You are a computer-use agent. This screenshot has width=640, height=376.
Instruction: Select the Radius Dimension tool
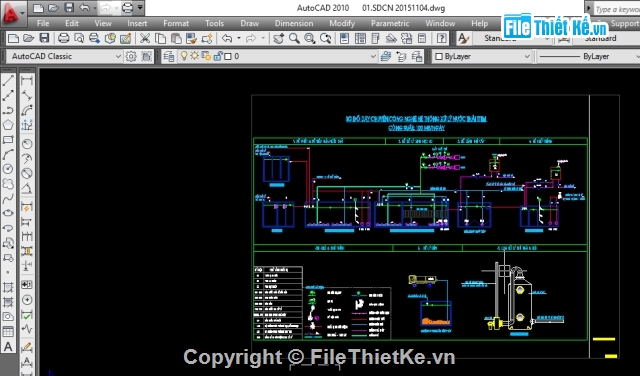pyautogui.click(x=27, y=144)
